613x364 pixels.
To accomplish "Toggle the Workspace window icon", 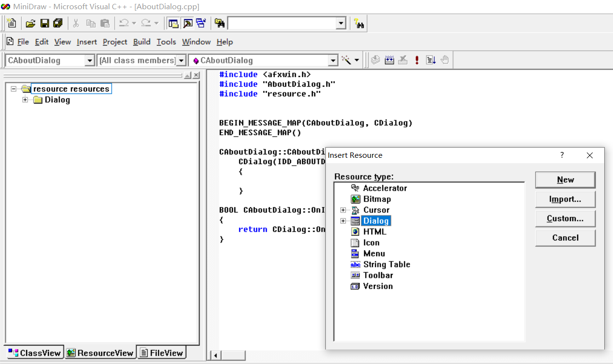I will click(173, 23).
